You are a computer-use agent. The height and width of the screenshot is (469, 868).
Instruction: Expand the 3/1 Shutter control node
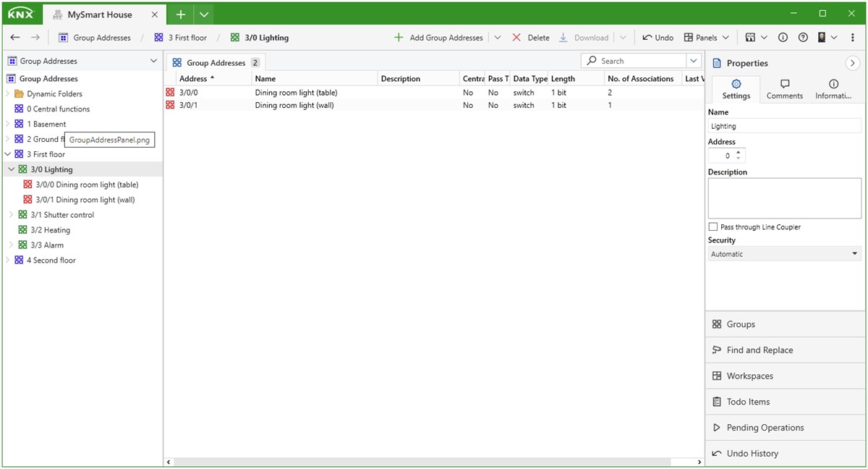click(12, 215)
